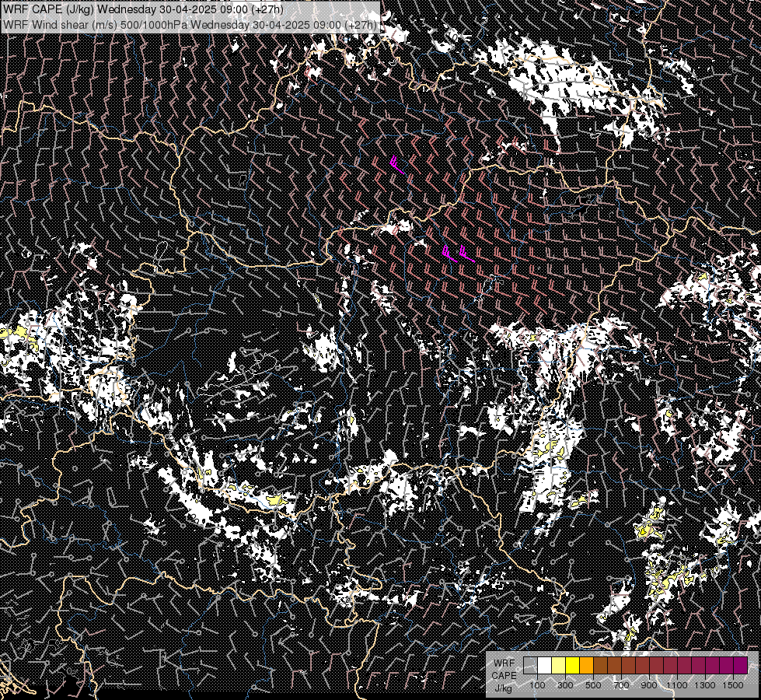
Task: Click the legend value 1100
Action: pos(676,685)
